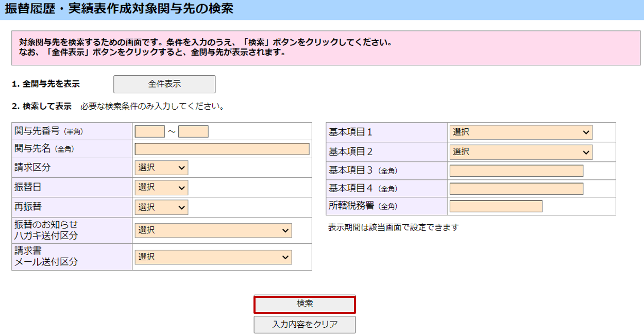Click the 所轄税務署 input field
This screenshot has width=644, height=335.
click(x=496, y=206)
